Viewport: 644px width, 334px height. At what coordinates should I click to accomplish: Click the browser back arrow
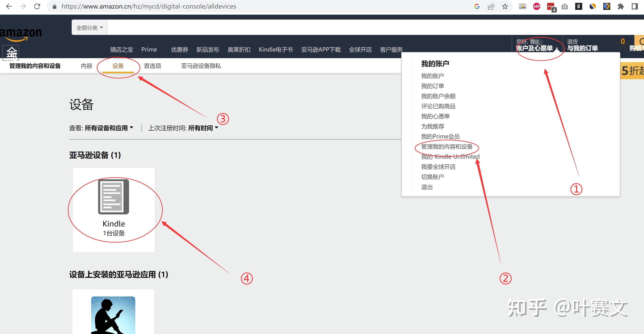[9, 7]
